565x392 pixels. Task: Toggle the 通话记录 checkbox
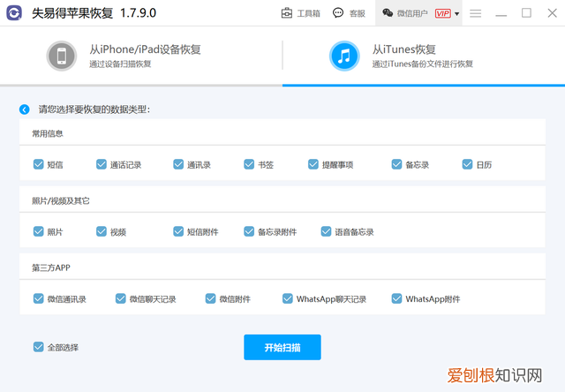[x=102, y=164]
